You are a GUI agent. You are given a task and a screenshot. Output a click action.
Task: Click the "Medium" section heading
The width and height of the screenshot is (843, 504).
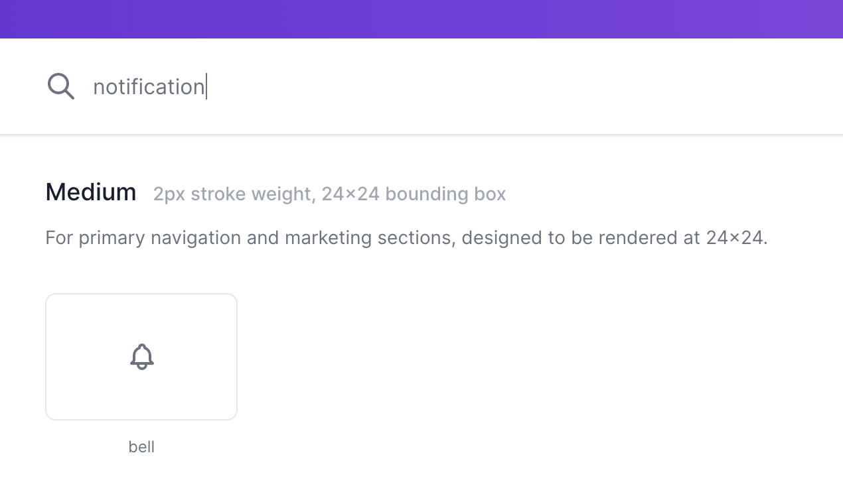pos(91,192)
